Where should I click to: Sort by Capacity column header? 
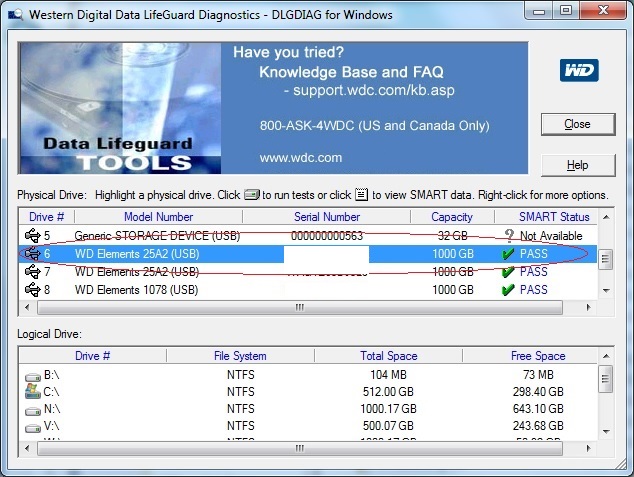pyautogui.click(x=452, y=217)
